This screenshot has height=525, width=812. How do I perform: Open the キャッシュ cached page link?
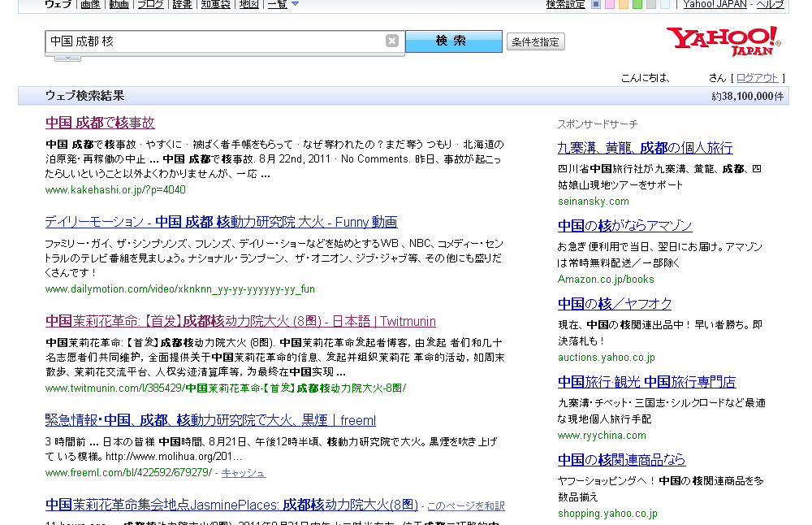tap(244, 473)
